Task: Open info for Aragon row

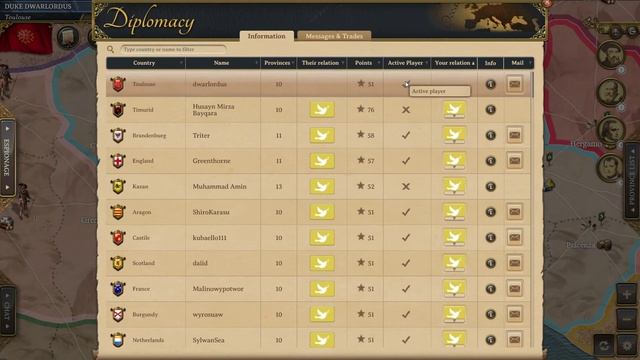Action: (x=491, y=212)
